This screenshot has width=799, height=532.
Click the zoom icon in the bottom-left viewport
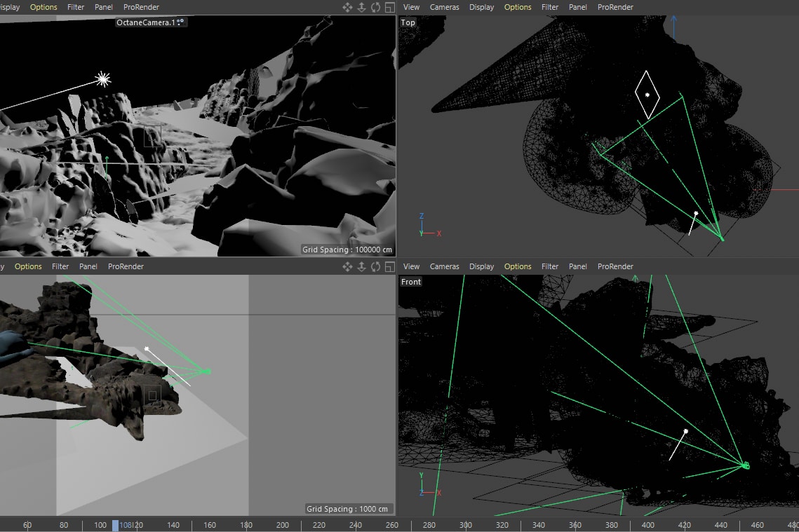[x=361, y=266]
